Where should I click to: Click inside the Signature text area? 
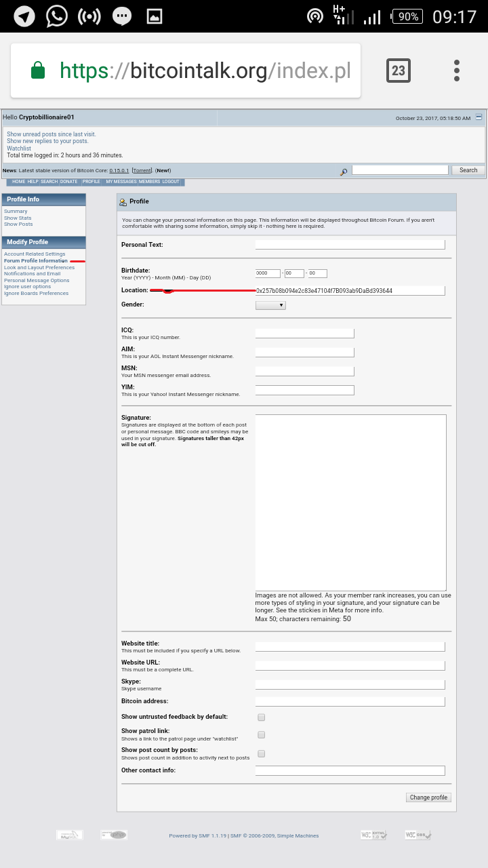(351, 502)
